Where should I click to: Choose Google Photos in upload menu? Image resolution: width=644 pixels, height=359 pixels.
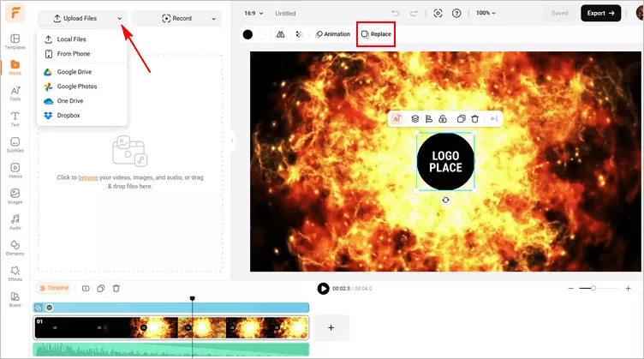point(82,87)
